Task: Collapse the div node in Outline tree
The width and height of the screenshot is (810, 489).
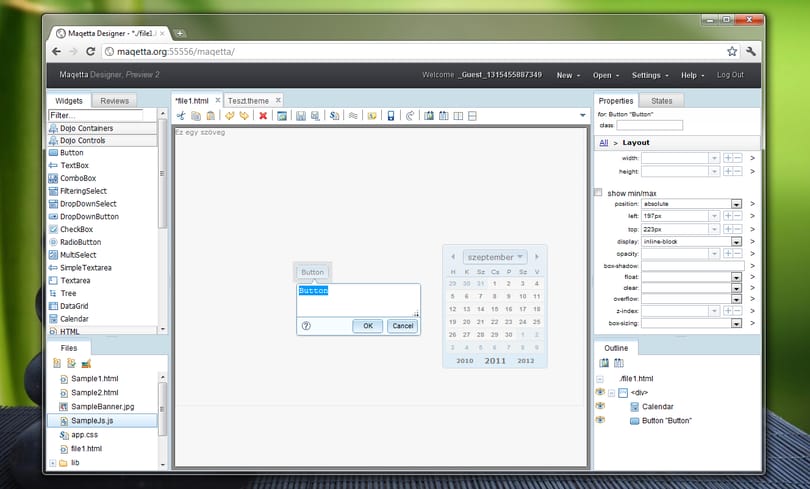Action: tap(612, 393)
